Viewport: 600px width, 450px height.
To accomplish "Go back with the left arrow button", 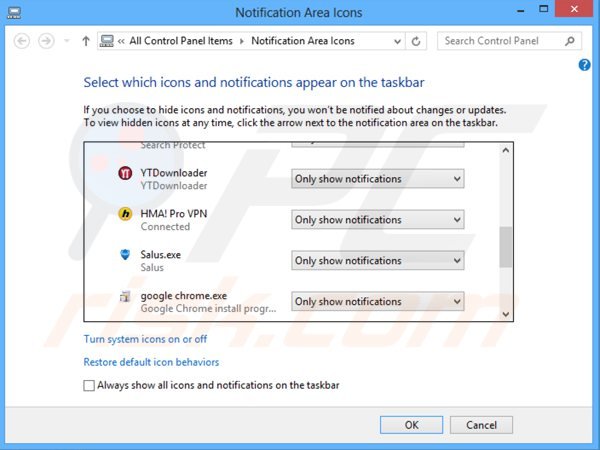I will point(22,41).
